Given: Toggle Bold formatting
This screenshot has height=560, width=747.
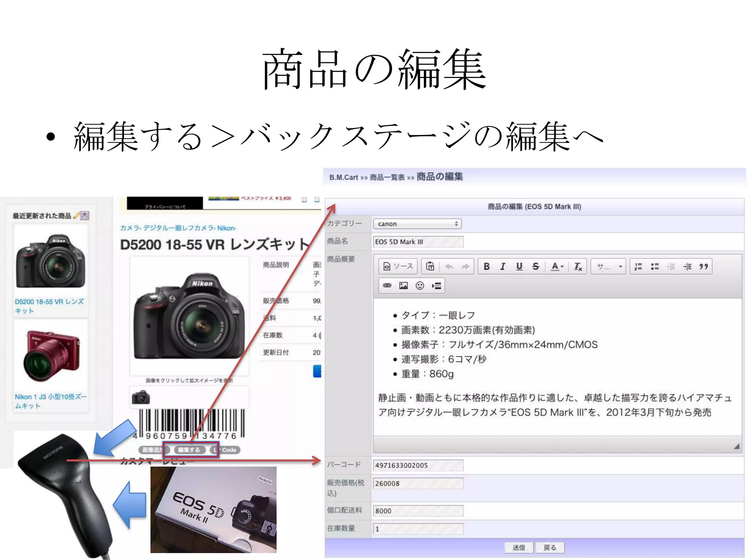Looking at the screenshot, I should pyautogui.click(x=486, y=267).
